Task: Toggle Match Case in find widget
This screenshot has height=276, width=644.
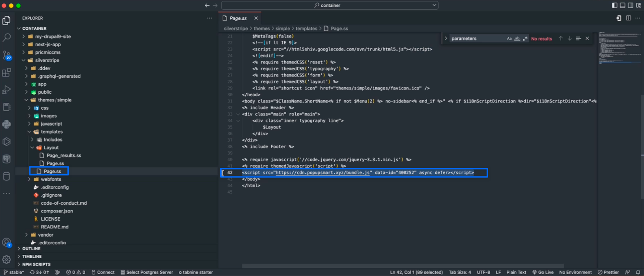Action: coord(509,38)
